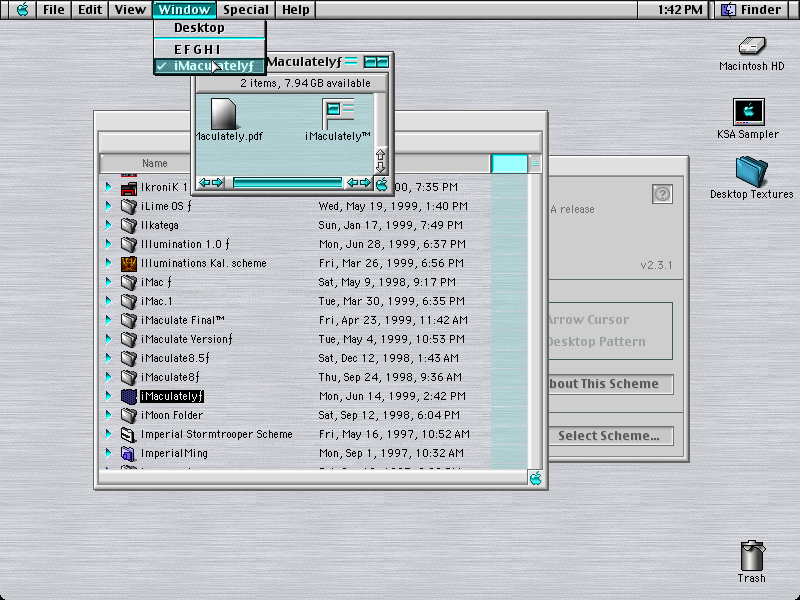Click the Imperial Stormtrooper Scheme file icon

click(x=129, y=434)
